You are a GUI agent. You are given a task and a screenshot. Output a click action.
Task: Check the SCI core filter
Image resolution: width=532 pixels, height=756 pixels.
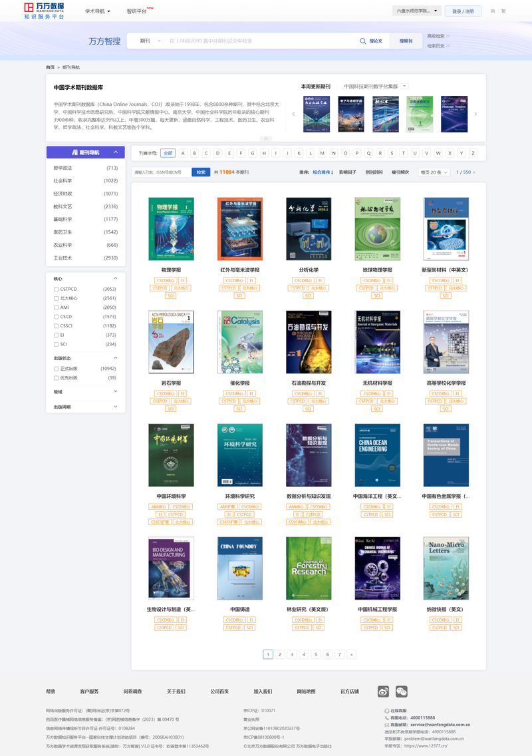coord(56,344)
